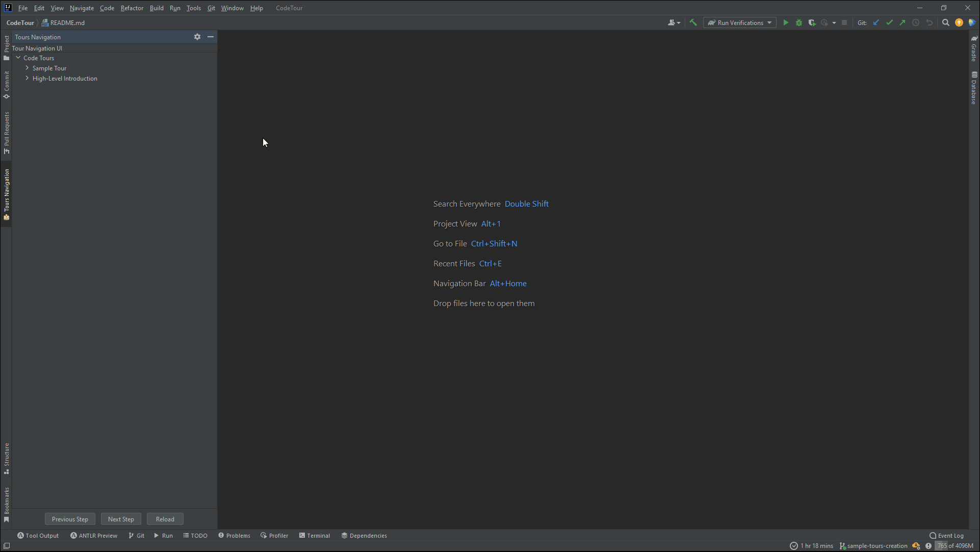
Task: Open the run-options dropdown arrow after the Profile icon
Action: [834, 22]
